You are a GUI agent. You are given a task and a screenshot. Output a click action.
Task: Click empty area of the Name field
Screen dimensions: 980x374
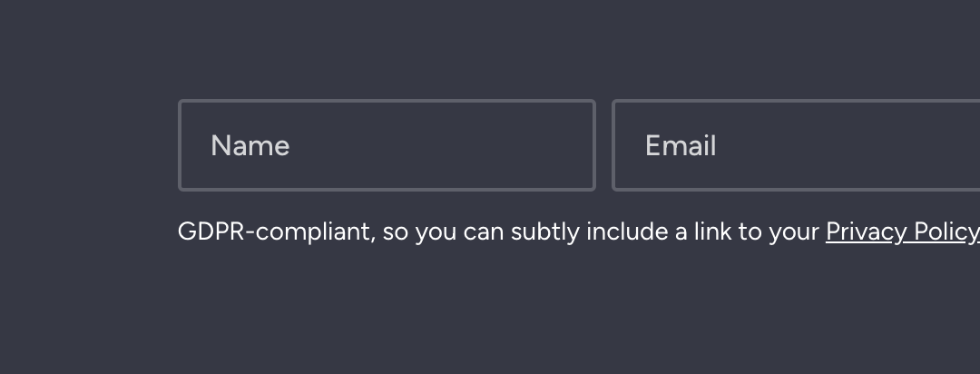(x=450, y=145)
